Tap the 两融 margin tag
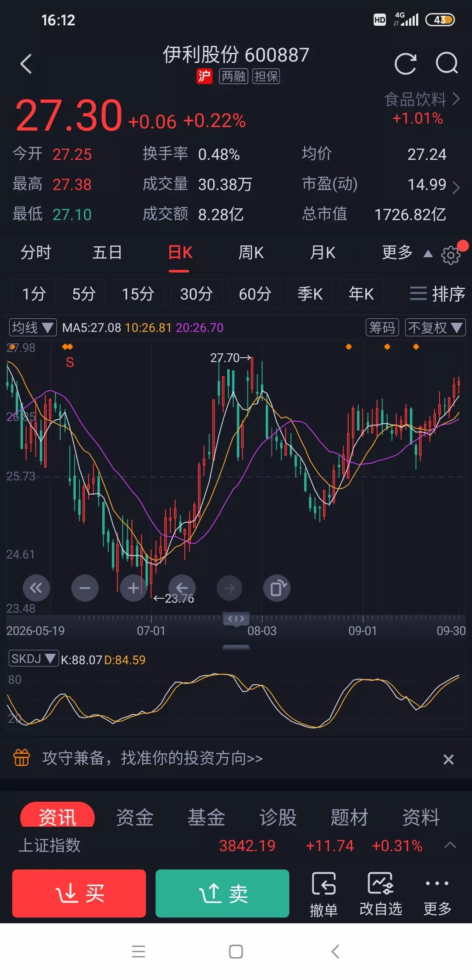 point(233,76)
